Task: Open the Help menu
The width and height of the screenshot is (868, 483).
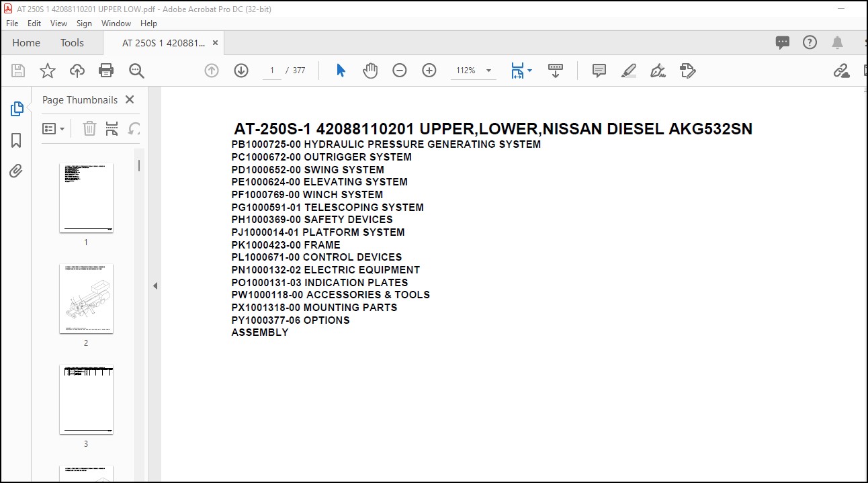Action: point(148,24)
